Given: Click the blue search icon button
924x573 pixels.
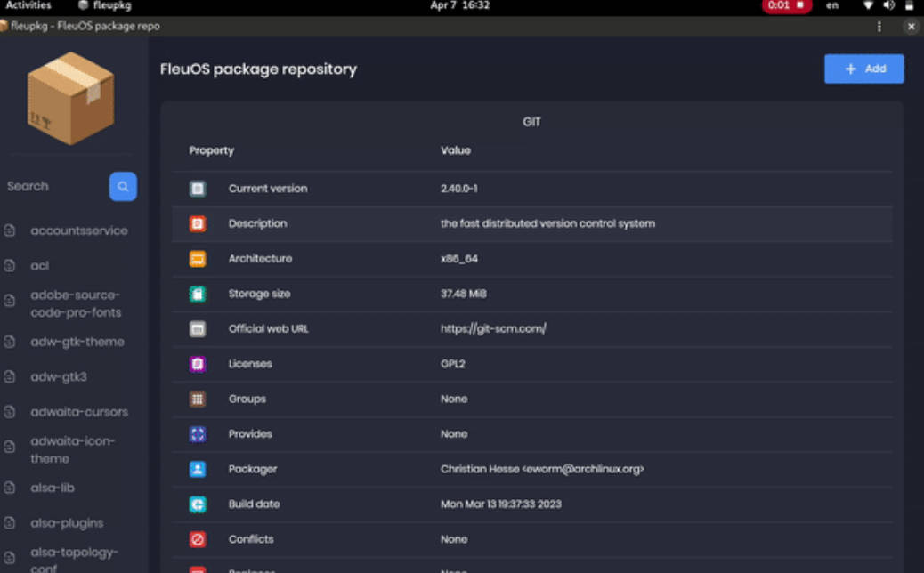Looking at the screenshot, I should coord(123,186).
